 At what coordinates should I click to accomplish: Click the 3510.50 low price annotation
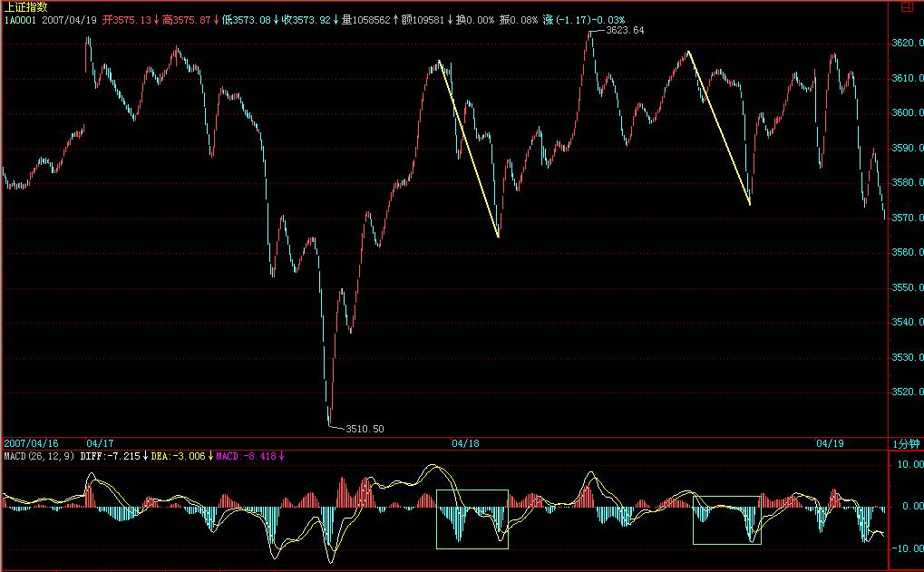(x=365, y=429)
